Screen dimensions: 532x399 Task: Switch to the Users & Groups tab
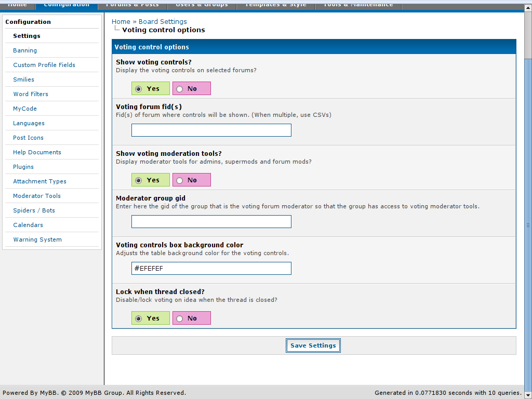202,5
